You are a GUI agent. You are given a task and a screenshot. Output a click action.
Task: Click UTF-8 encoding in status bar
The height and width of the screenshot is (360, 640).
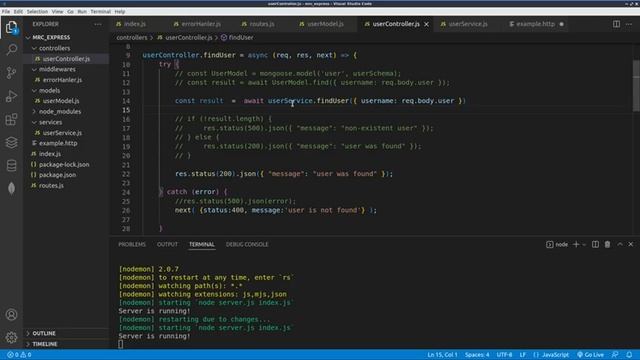click(504, 355)
